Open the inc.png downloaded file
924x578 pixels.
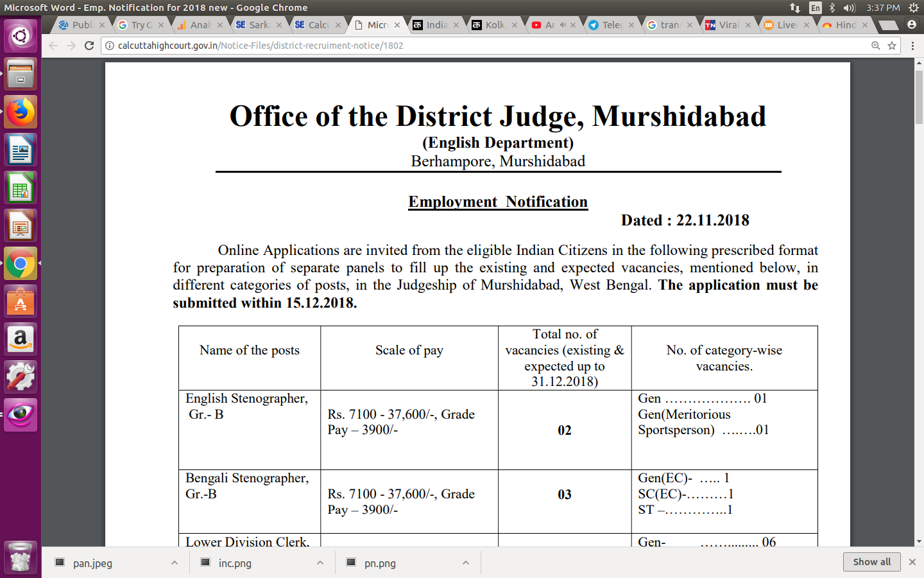tap(235, 563)
